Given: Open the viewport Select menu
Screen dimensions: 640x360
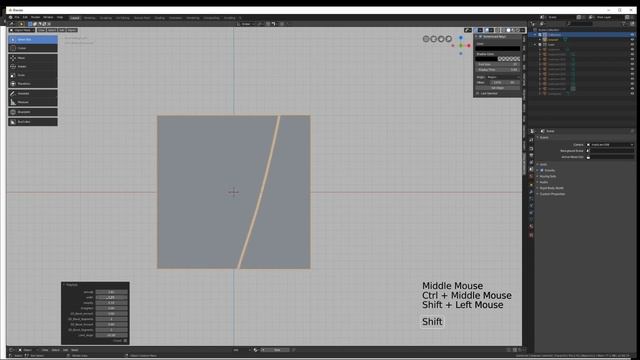Looking at the screenshot, I should point(52,30).
